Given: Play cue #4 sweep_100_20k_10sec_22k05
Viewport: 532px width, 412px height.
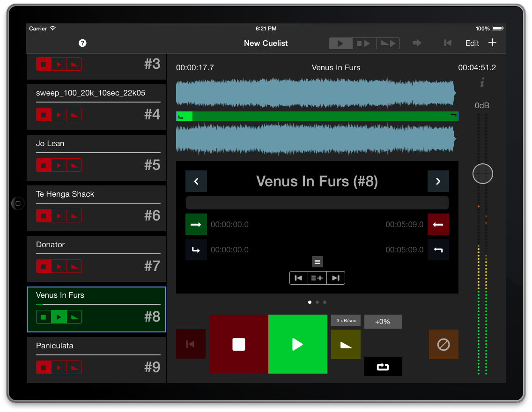Looking at the screenshot, I should pos(59,115).
